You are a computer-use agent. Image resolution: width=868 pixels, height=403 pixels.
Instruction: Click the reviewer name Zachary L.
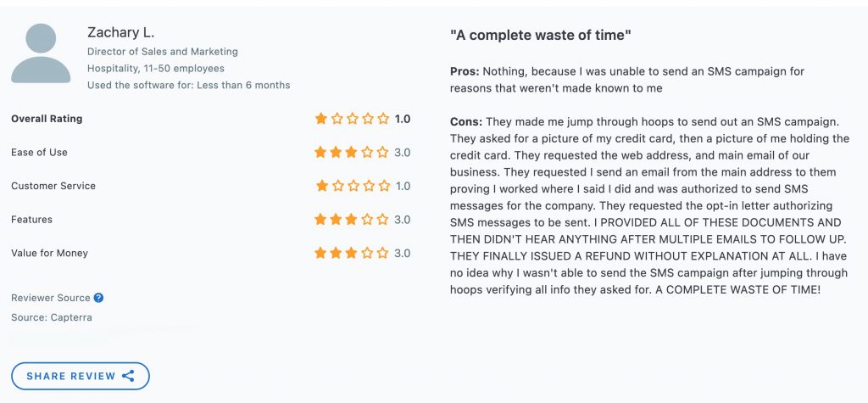(x=120, y=33)
